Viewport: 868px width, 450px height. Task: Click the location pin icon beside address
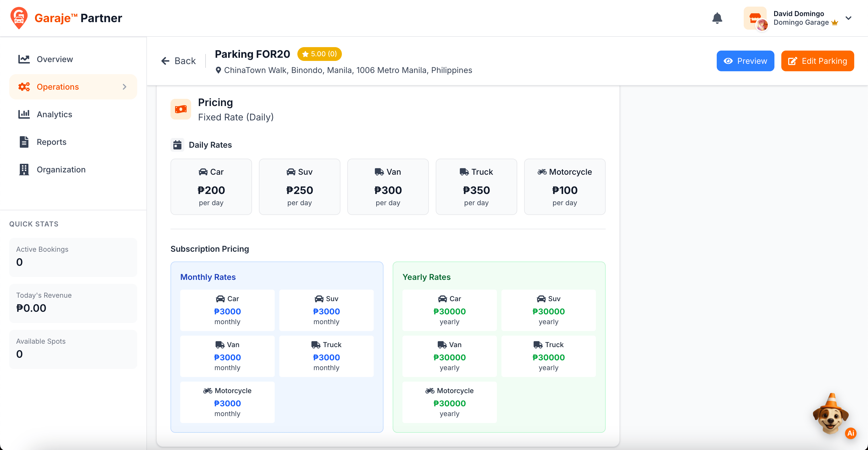click(x=218, y=70)
